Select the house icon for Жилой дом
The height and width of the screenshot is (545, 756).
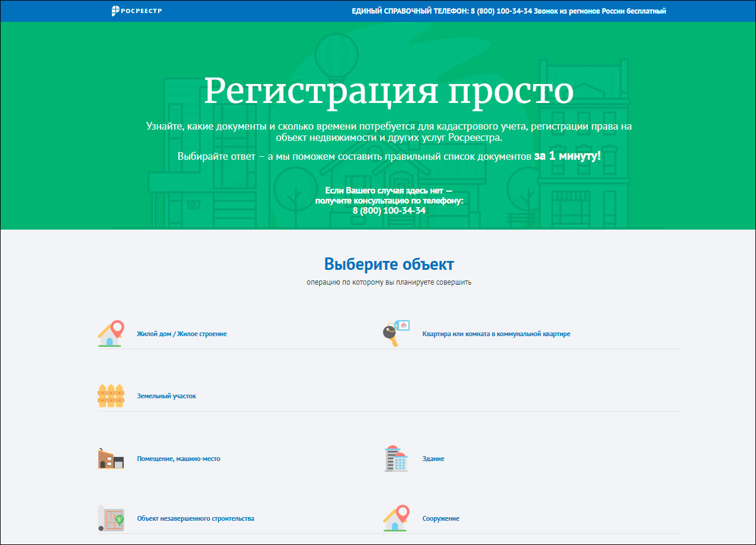[x=111, y=334]
